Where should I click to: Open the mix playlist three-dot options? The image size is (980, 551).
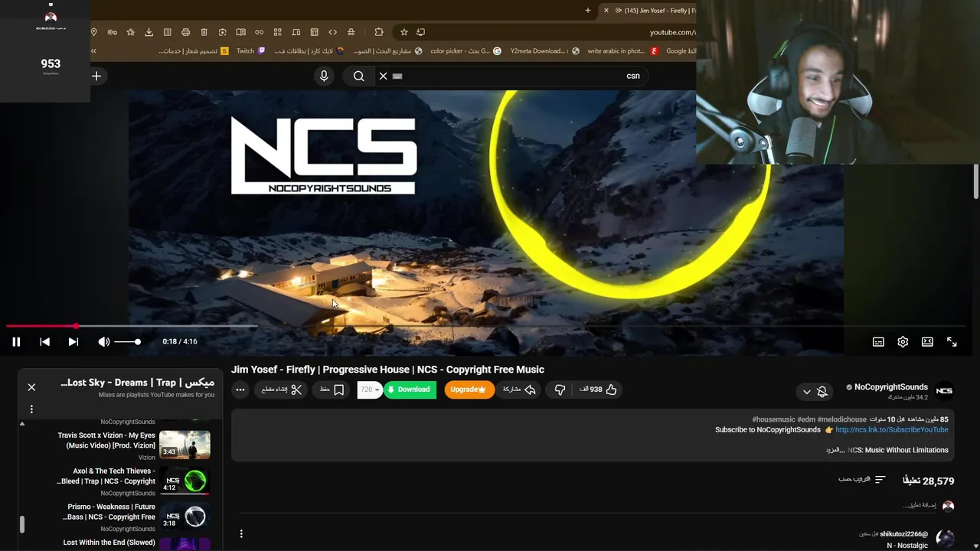point(31,409)
